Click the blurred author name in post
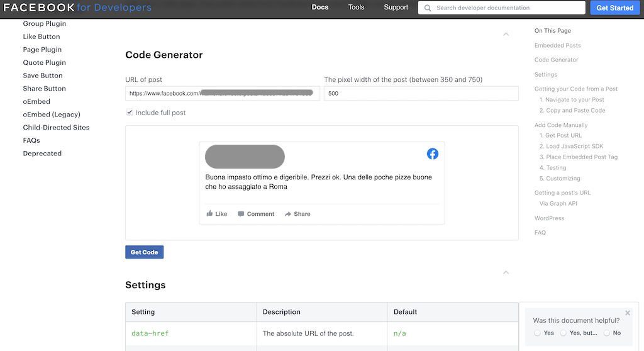Viewport: 644px width, 351px height. point(245,157)
